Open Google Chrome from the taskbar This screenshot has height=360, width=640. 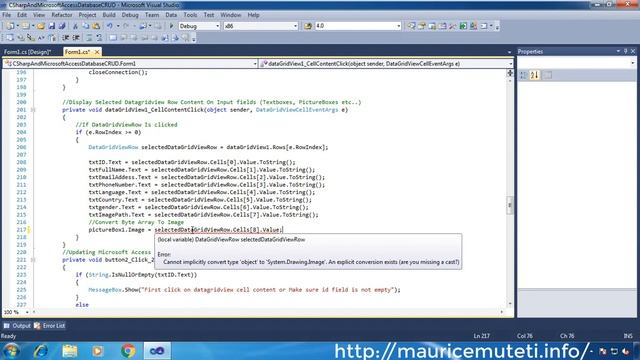128,351
